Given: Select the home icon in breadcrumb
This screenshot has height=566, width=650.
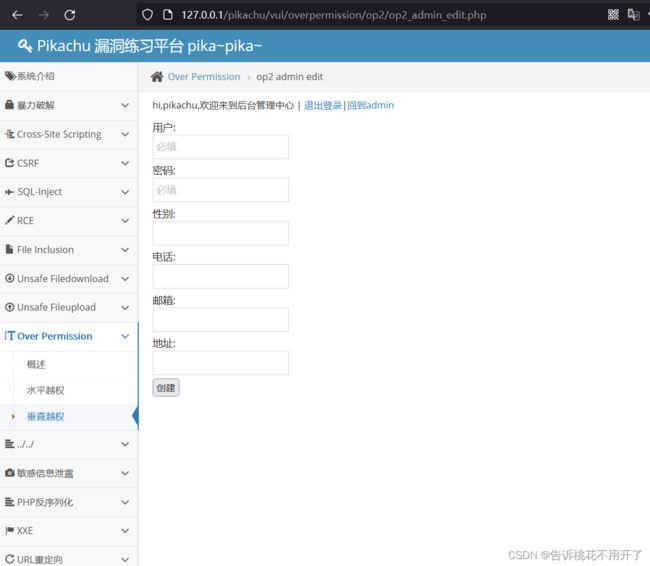Looking at the screenshot, I should pos(157,77).
